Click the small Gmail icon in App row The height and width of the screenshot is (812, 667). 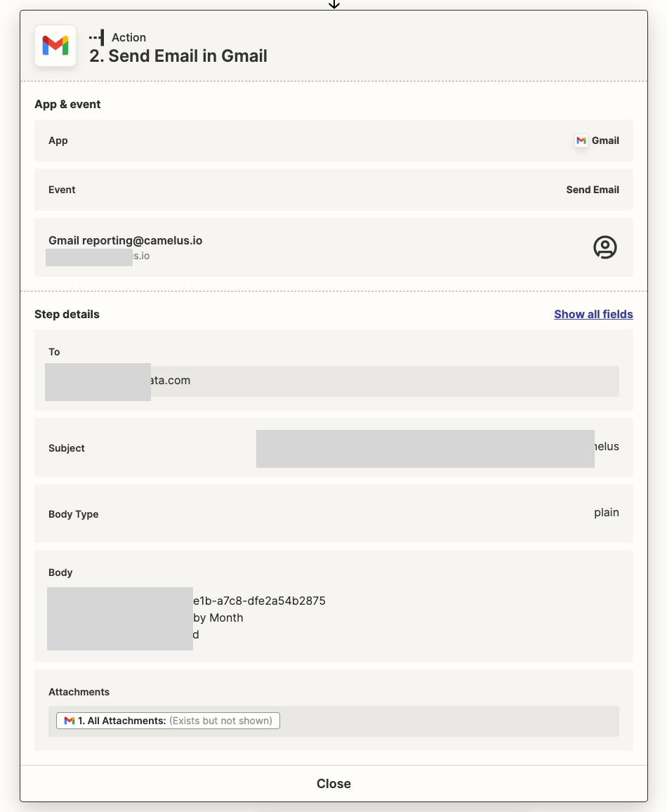point(581,140)
